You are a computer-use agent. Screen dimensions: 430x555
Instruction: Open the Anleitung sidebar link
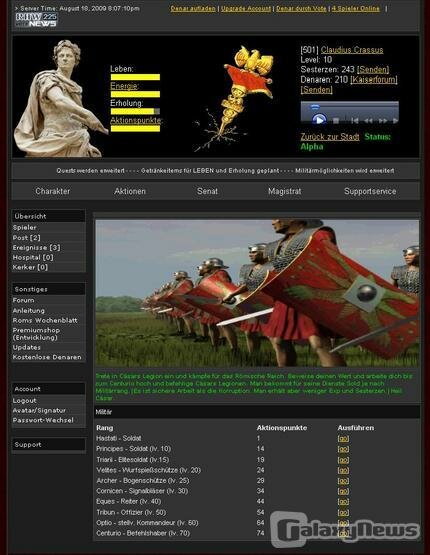(x=29, y=310)
